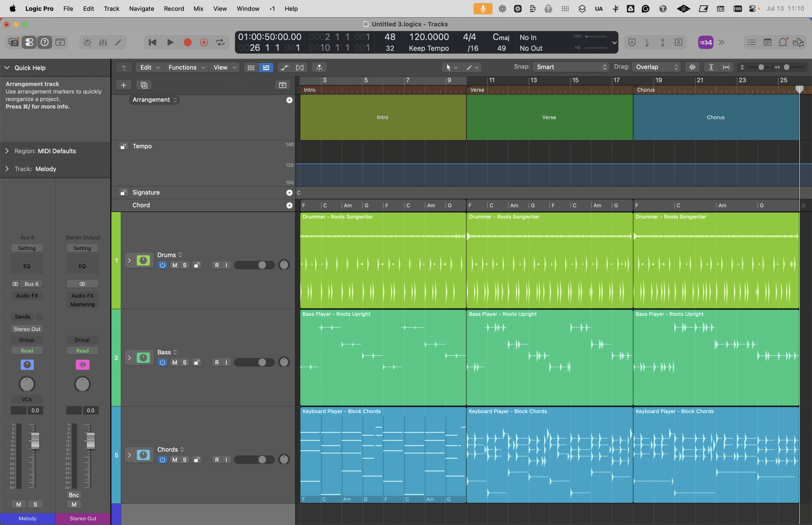Duplicate track with the copy-plus icon
812x525 pixels.
tap(144, 85)
